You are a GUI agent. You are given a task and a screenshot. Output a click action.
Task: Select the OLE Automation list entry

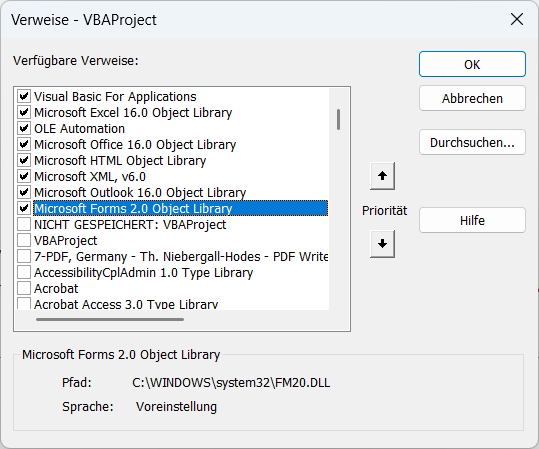click(x=79, y=129)
